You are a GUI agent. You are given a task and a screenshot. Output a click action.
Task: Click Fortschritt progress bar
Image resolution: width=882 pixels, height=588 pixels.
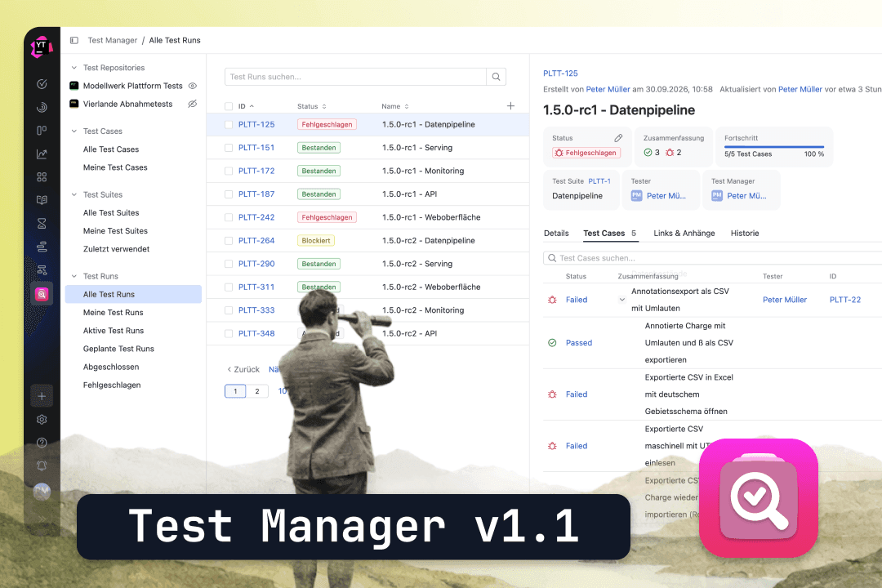pos(774,148)
